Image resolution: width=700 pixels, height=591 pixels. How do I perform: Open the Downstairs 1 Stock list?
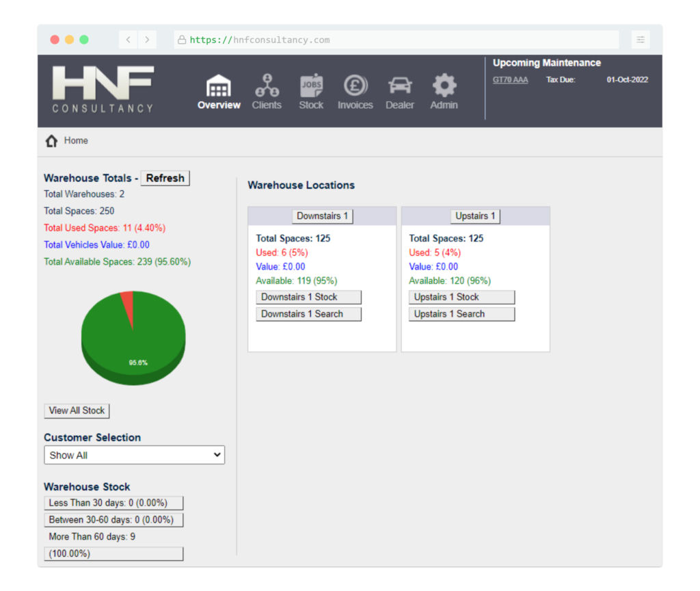click(x=308, y=297)
